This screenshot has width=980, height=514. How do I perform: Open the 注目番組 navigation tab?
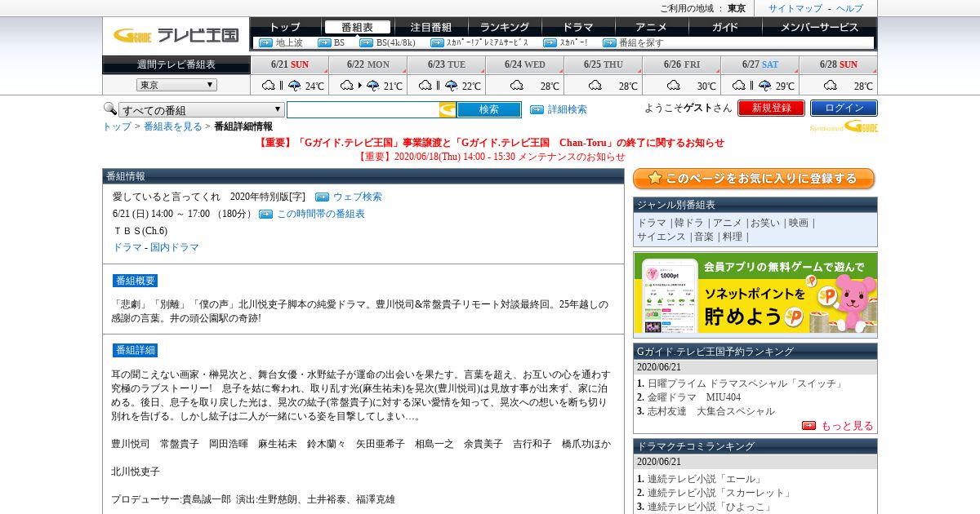pos(430,27)
